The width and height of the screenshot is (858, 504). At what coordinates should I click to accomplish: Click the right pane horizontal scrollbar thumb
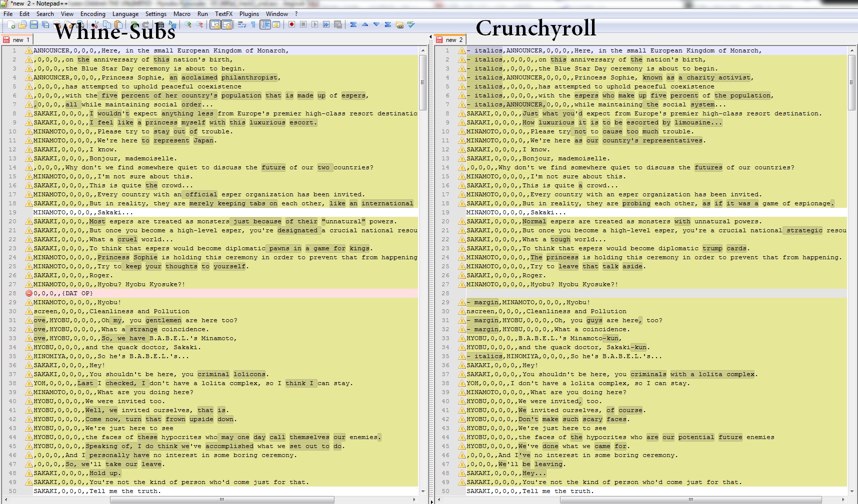[690, 500]
